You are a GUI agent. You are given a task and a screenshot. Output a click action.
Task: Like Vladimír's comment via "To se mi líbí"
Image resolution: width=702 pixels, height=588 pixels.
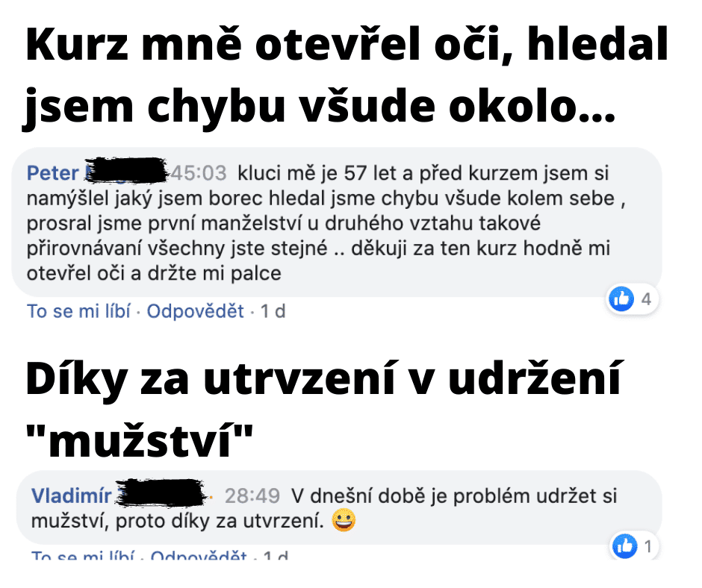[x=82, y=555]
